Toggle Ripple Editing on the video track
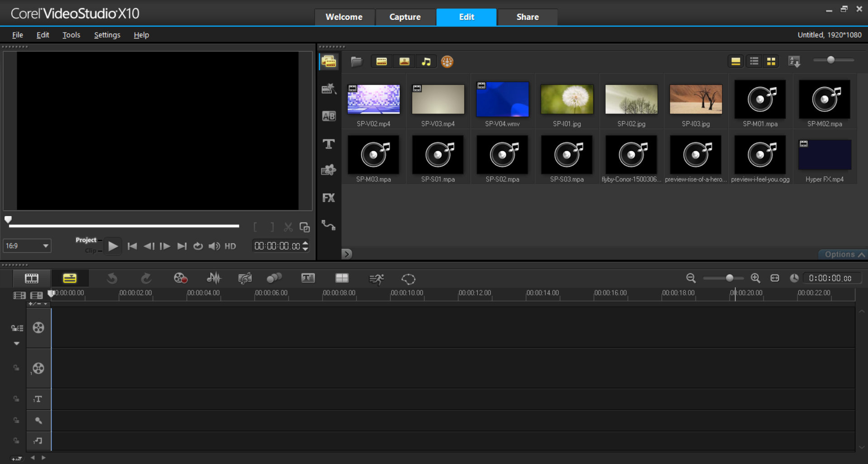868x464 pixels. [x=17, y=328]
